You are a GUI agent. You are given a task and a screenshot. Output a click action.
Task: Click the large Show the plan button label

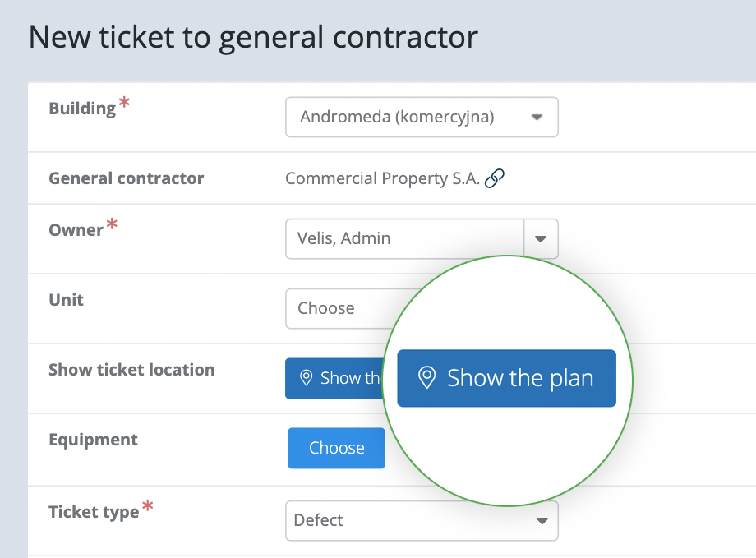click(x=520, y=378)
